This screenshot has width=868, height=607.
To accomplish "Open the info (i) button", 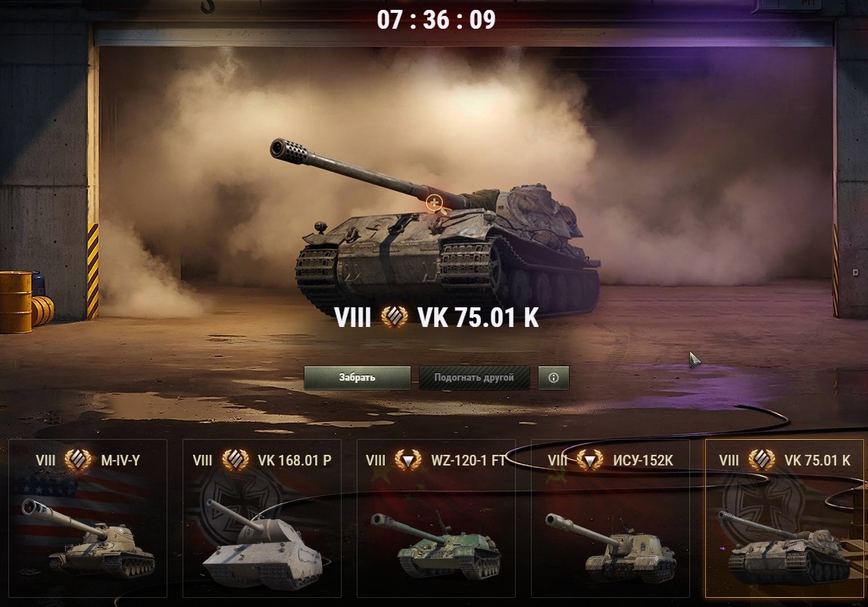I will (x=553, y=378).
